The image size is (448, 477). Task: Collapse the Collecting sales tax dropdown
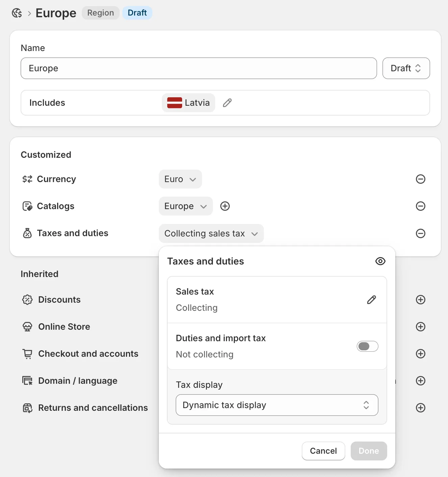point(211,233)
